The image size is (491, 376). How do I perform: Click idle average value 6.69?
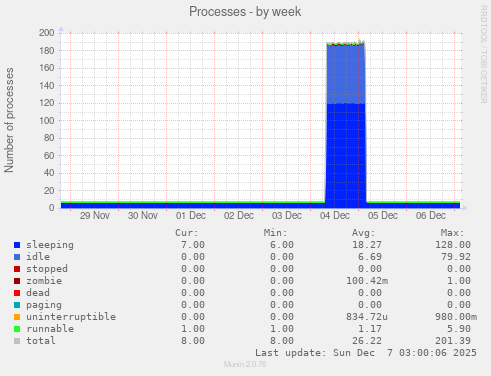point(370,257)
